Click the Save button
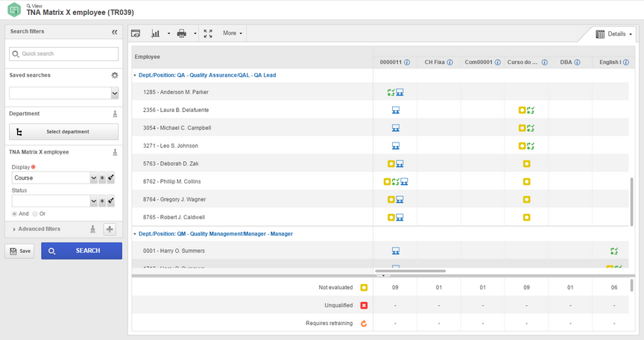 [x=19, y=251]
